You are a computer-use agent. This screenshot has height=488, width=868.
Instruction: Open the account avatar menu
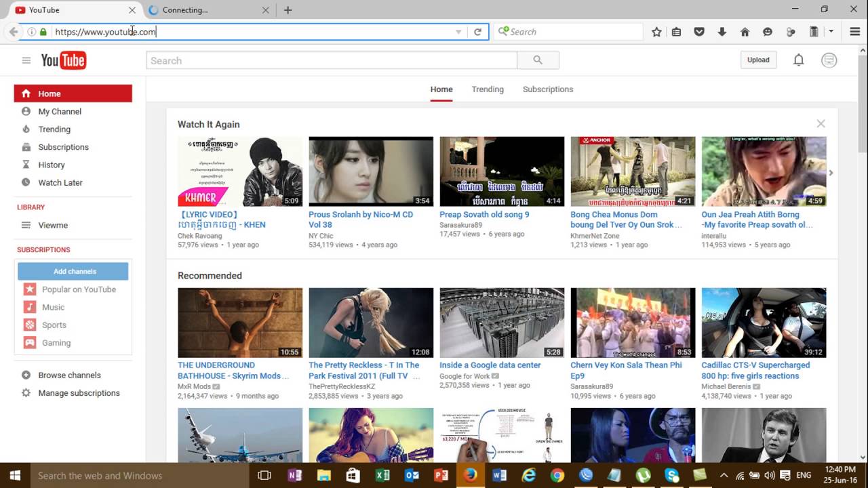coord(829,60)
